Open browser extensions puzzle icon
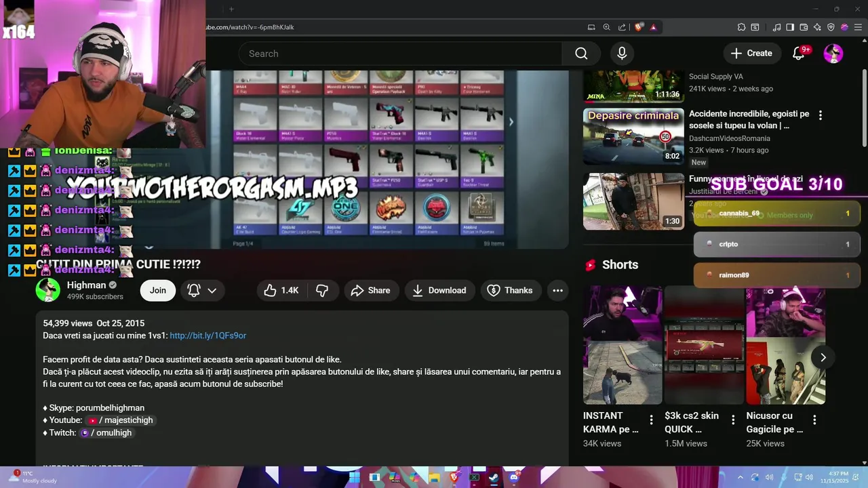 (741, 27)
